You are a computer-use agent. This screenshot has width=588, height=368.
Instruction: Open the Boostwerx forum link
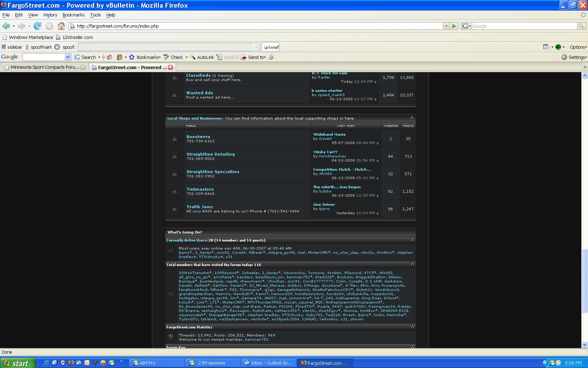coord(198,137)
